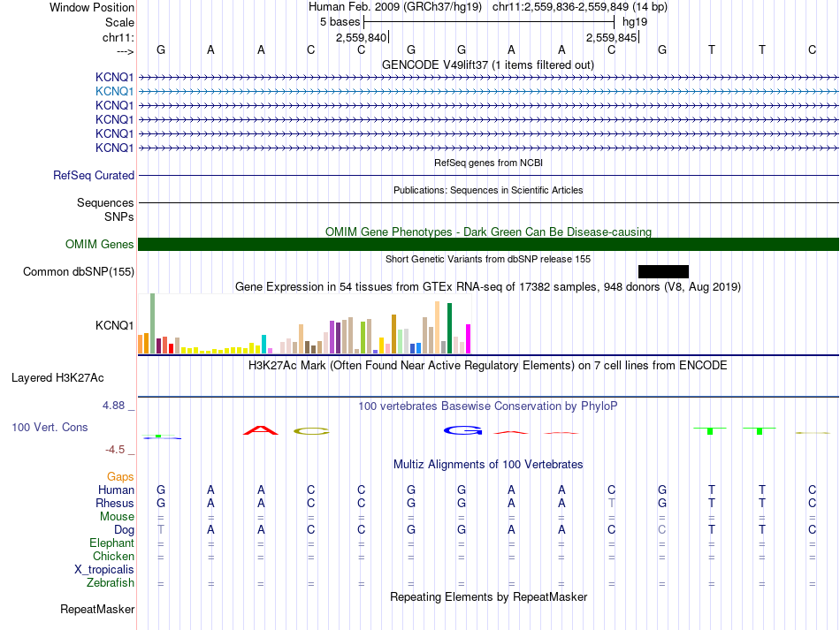Image resolution: width=840 pixels, height=630 pixels.
Task: Click the -4.5 PhyloP lower scale value
Action: pos(115,450)
